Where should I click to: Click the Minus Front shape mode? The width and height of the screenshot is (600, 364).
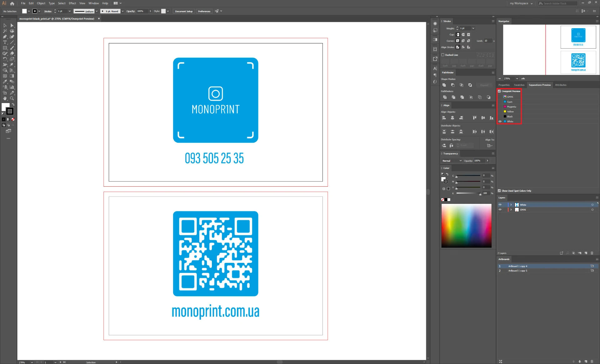[x=453, y=85]
